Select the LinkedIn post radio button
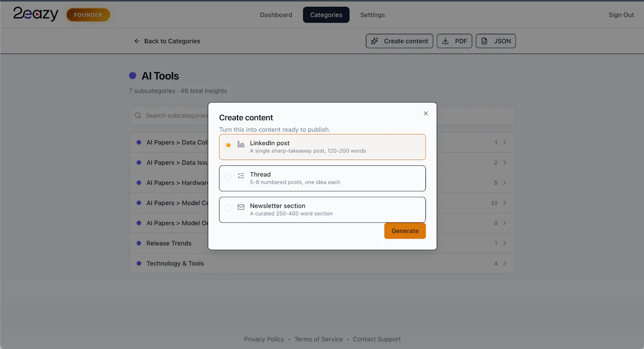The height and width of the screenshot is (349, 644). point(228,145)
